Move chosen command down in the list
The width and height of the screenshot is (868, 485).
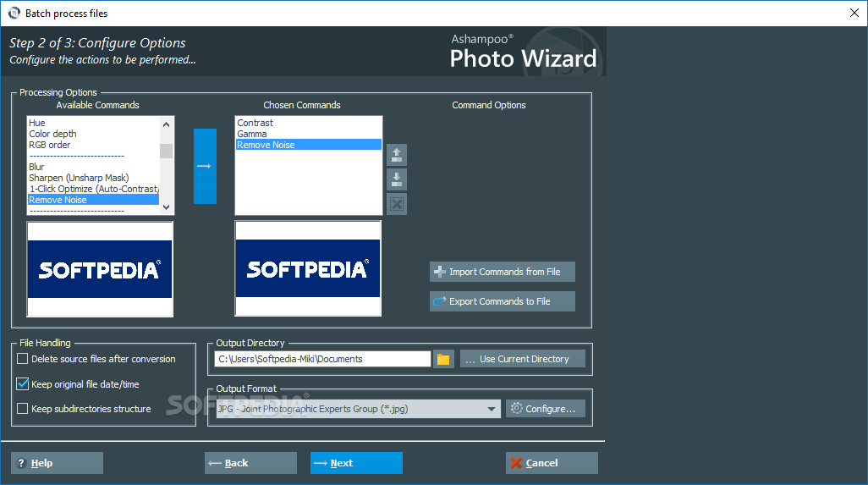tap(397, 179)
